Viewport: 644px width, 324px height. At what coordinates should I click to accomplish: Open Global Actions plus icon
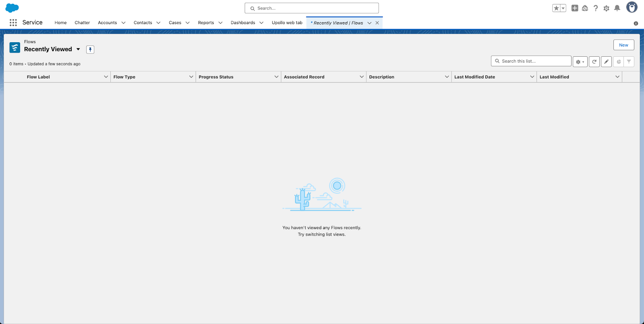pyautogui.click(x=575, y=8)
